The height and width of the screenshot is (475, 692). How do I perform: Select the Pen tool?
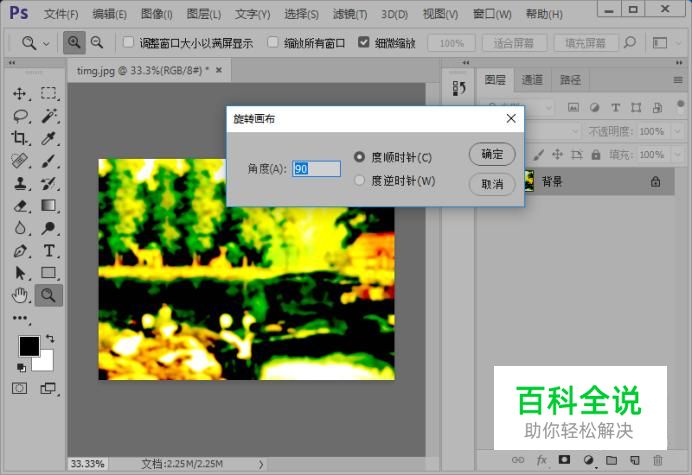tap(20, 251)
